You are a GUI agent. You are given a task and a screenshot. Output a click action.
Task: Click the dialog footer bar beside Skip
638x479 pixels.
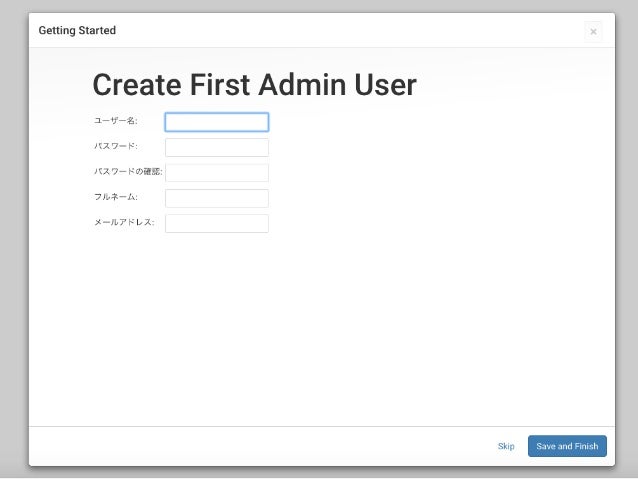point(260,446)
